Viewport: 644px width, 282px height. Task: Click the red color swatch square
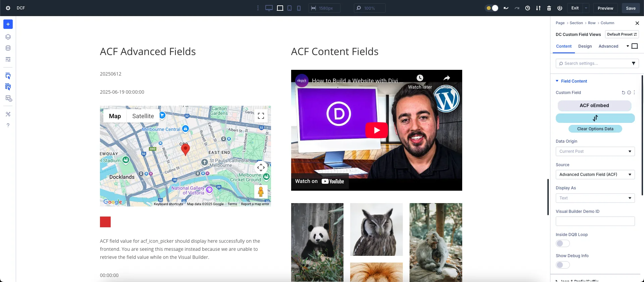tap(105, 222)
